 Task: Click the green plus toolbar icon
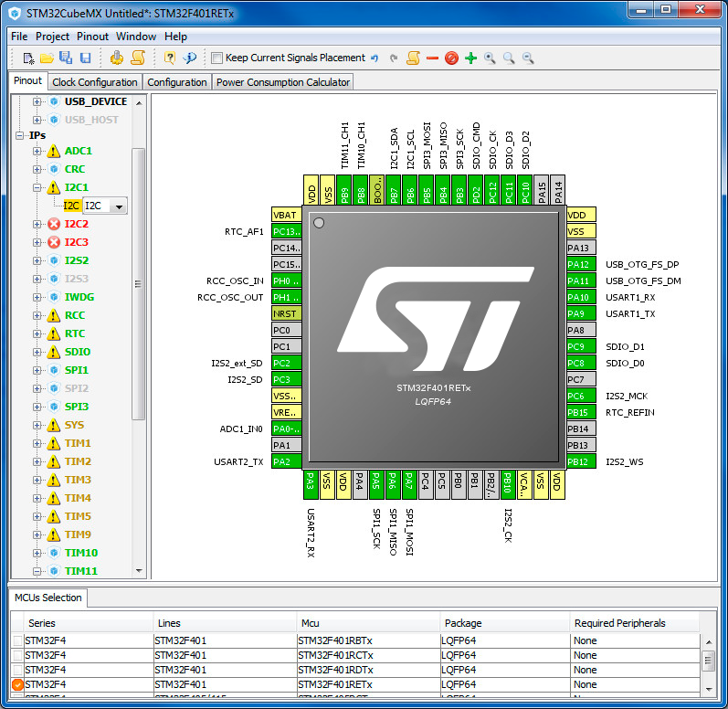tap(470, 58)
